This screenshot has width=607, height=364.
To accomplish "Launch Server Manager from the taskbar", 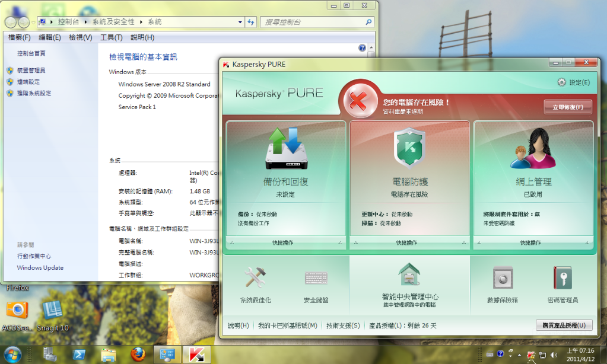I will click(50, 355).
